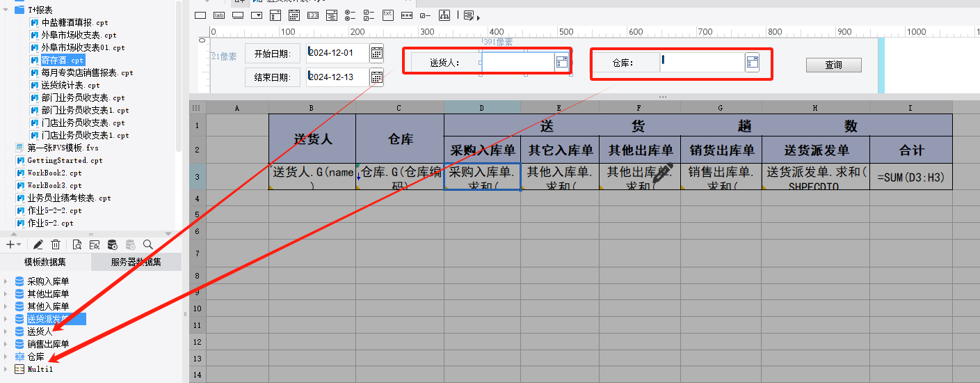Select the text box widget icon
The width and height of the screenshot is (980, 383).
(x=200, y=15)
